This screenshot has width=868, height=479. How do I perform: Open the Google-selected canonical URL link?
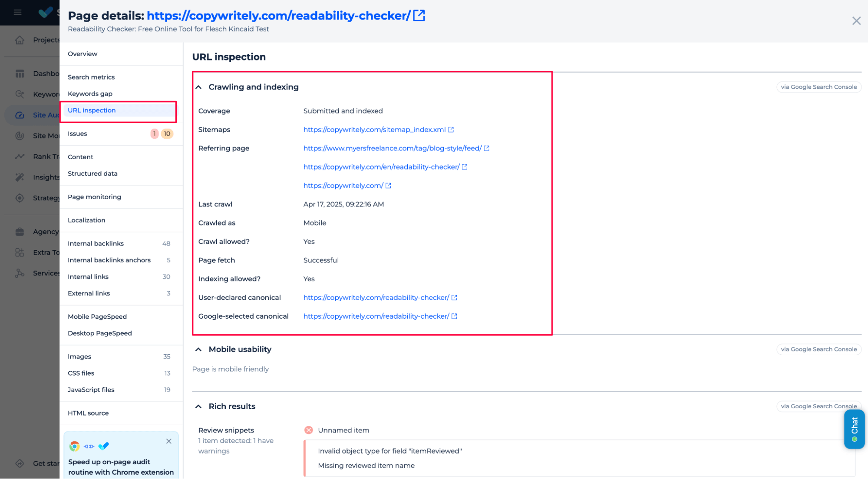pos(376,316)
